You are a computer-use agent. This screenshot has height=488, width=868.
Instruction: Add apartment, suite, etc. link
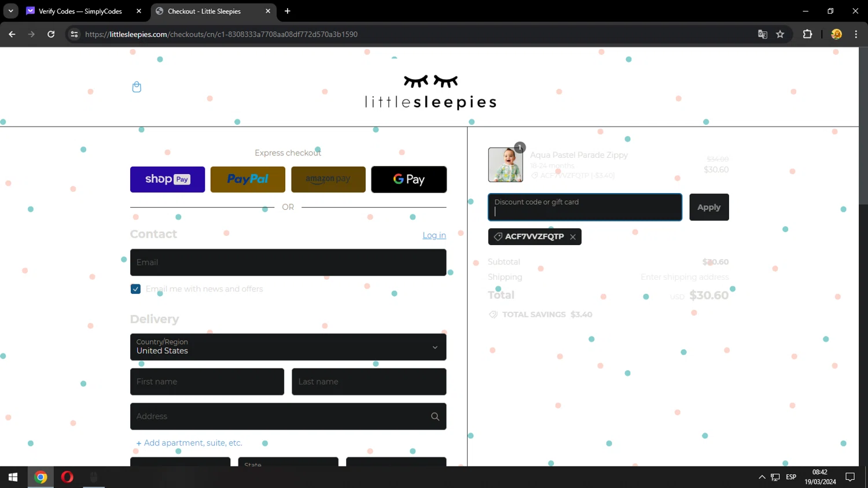coord(189,443)
